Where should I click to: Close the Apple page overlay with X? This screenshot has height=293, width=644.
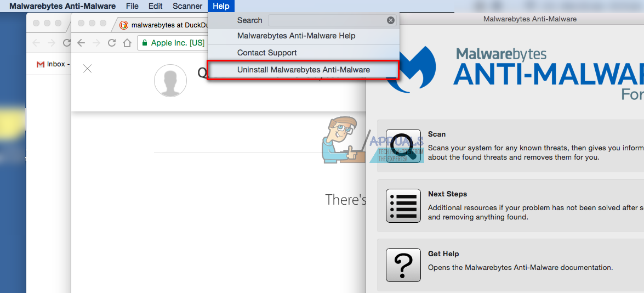[87, 69]
